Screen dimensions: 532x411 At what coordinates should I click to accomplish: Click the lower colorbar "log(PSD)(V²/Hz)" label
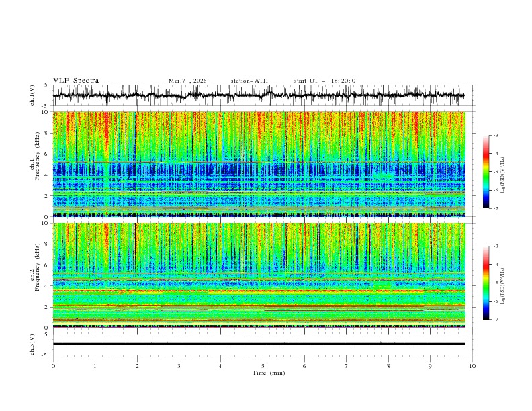(502, 286)
